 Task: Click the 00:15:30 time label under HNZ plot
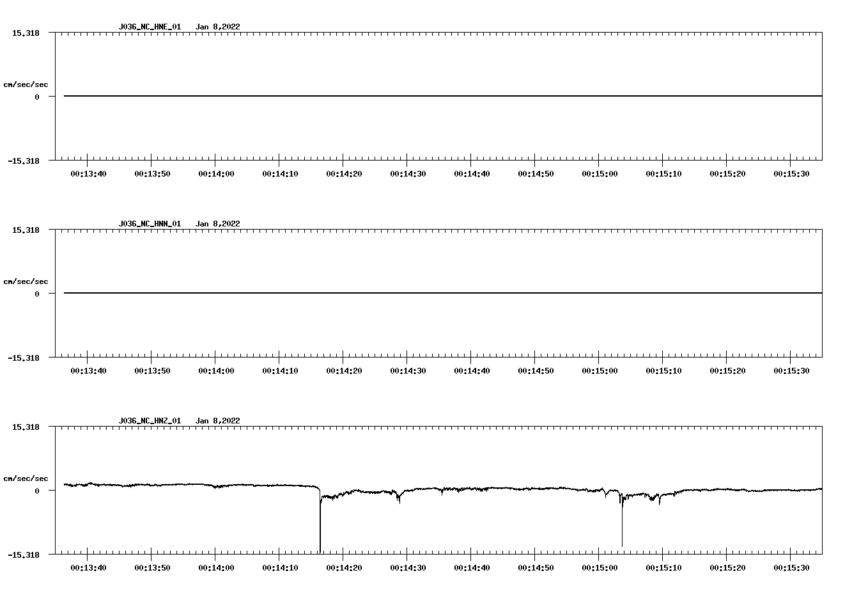click(791, 567)
